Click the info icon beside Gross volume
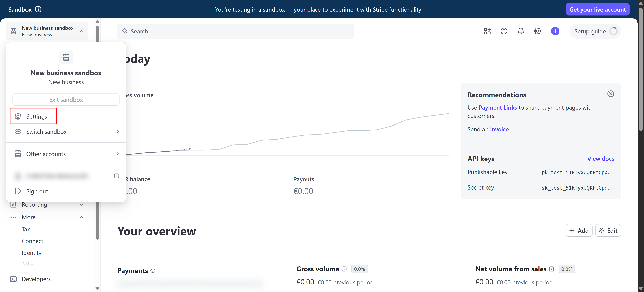This screenshot has height=292, width=644. coord(344,269)
